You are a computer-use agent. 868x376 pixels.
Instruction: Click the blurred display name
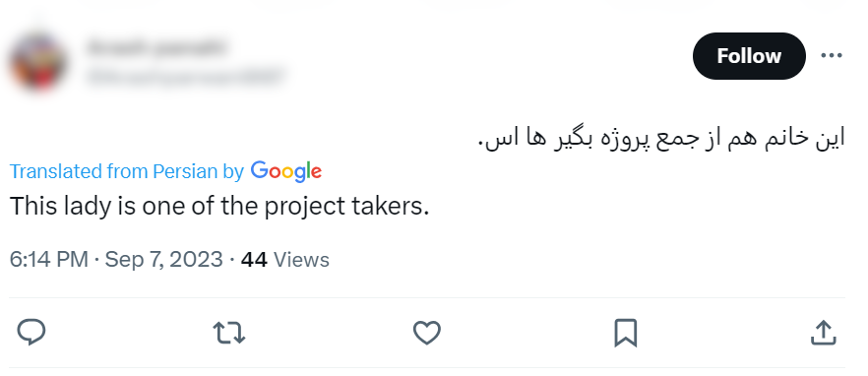[156, 47]
